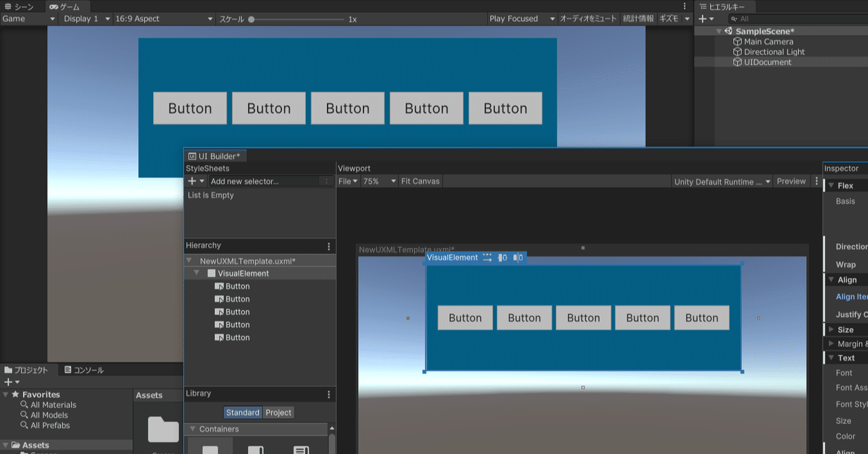Select the Main Camera object icon
Viewport: 868px width, 454px height.
coord(737,41)
